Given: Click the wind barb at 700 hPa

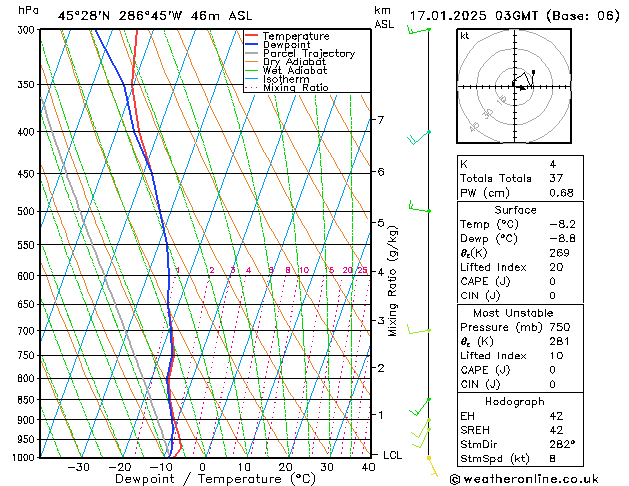Looking at the screenshot, I should [x=418, y=329].
